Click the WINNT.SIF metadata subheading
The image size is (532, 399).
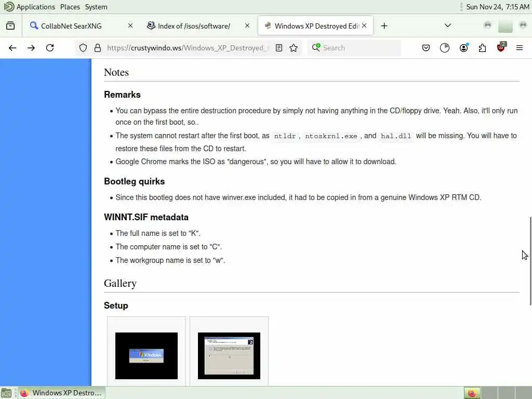point(146,217)
